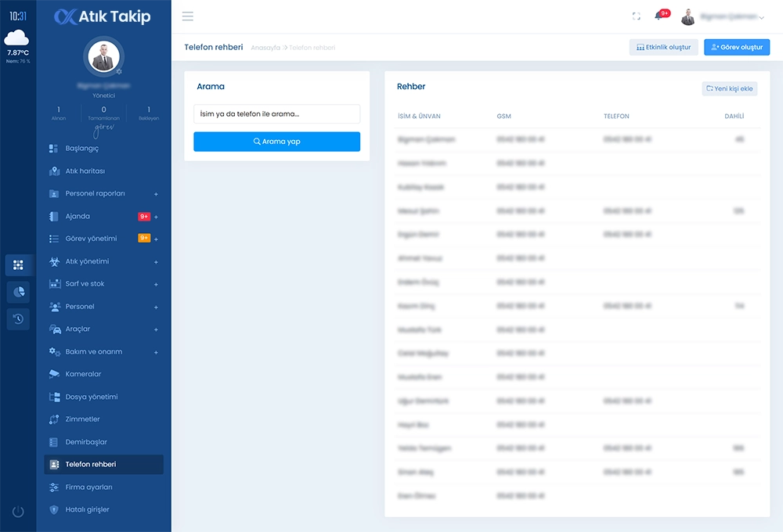
Task: Go to Firma ayarları menu item
Action: coord(88,487)
